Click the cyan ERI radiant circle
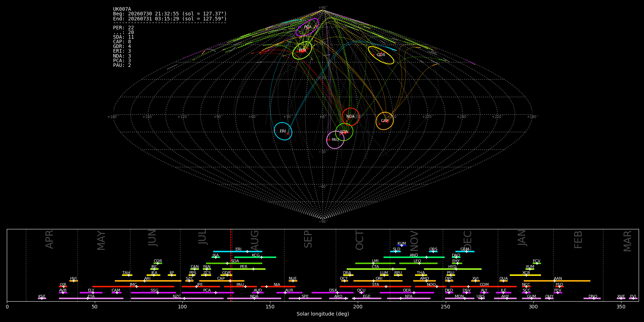The width and height of the screenshot is (644, 322). click(x=283, y=131)
